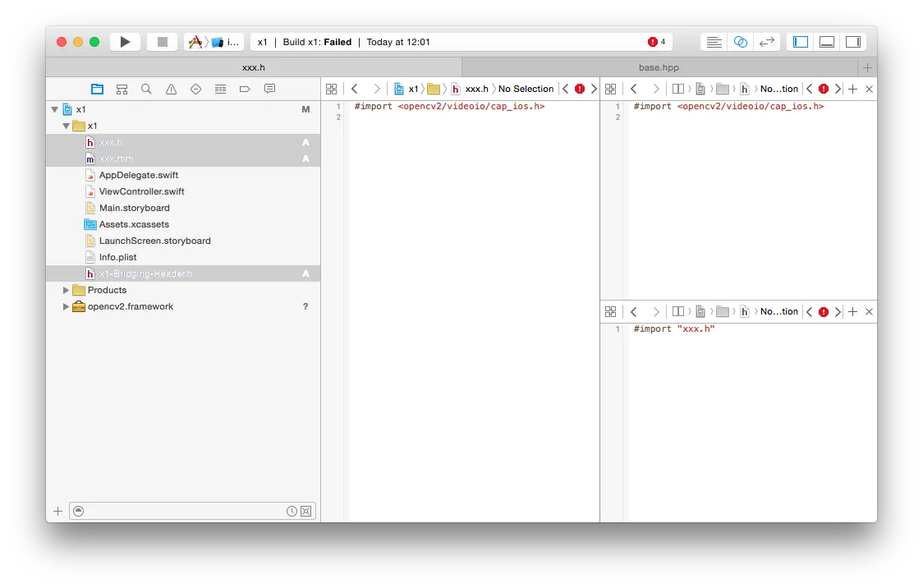
Task: Add a new window tab
Action: coord(867,67)
